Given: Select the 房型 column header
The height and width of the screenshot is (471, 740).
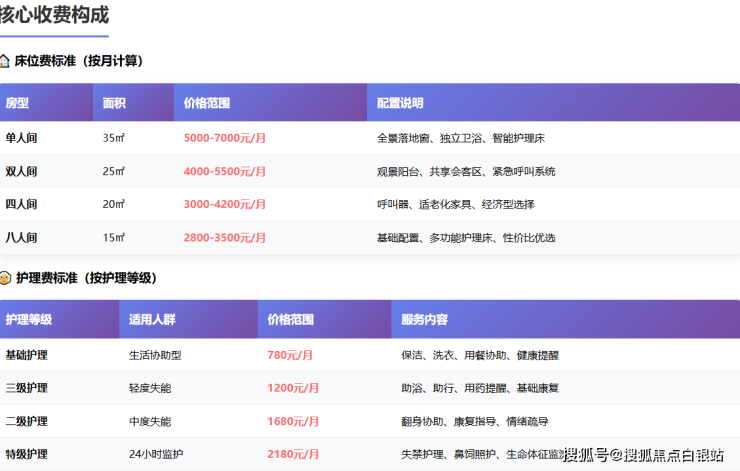Looking at the screenshot, I should coord(17,103).
